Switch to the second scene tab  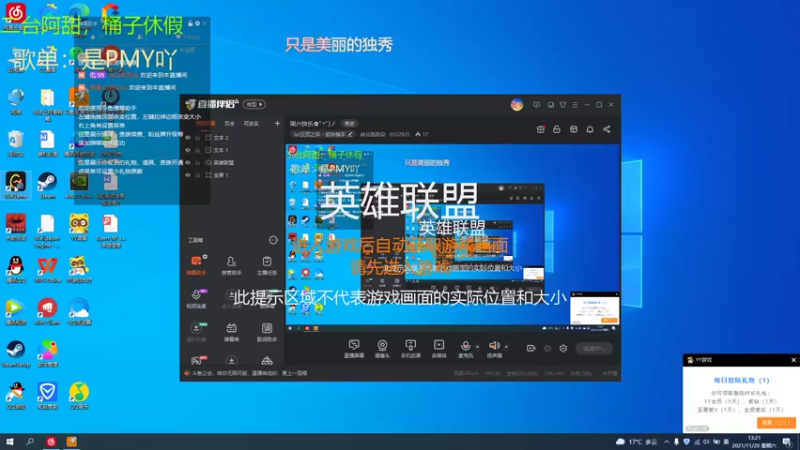(230, 123)
